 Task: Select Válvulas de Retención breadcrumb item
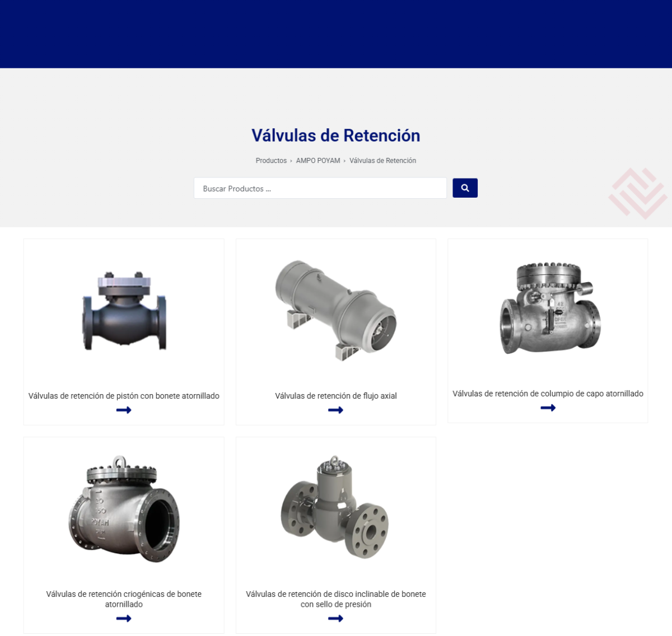point(383,161)
